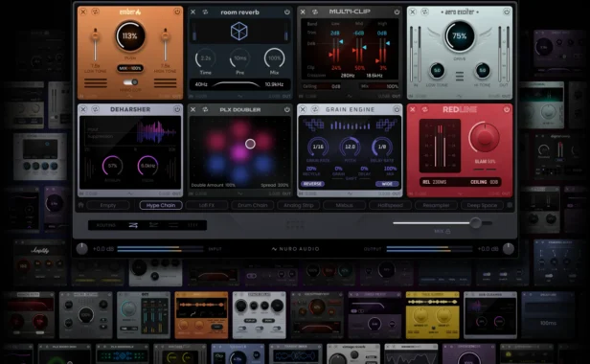Screen dimensions: 590x364
Task: Click the Reverse button in Grain Engine
Action: 312,184
